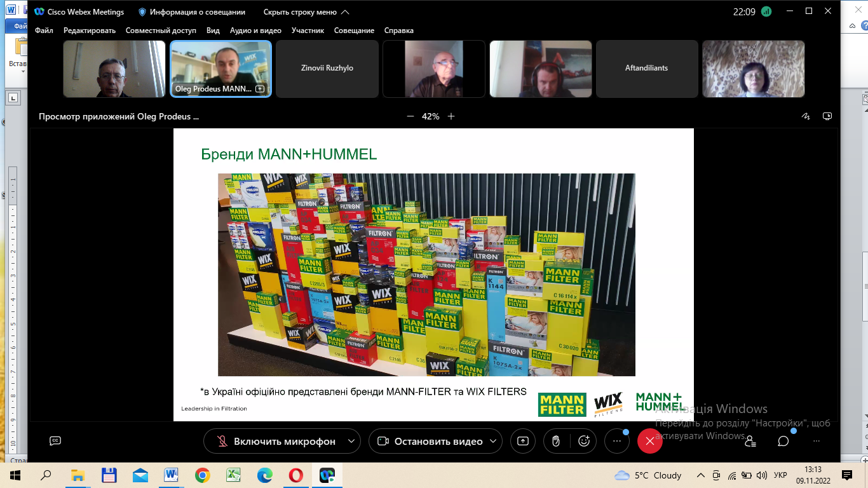
Task: Open Excel from the taskbar
Action: coord(233,475)
